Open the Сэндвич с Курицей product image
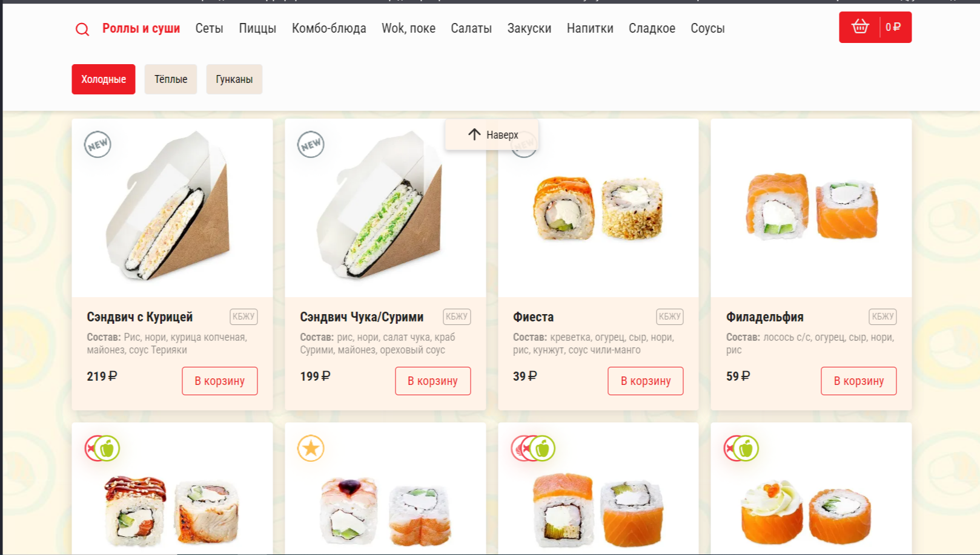The image size is (980, 555). [172, 208]
